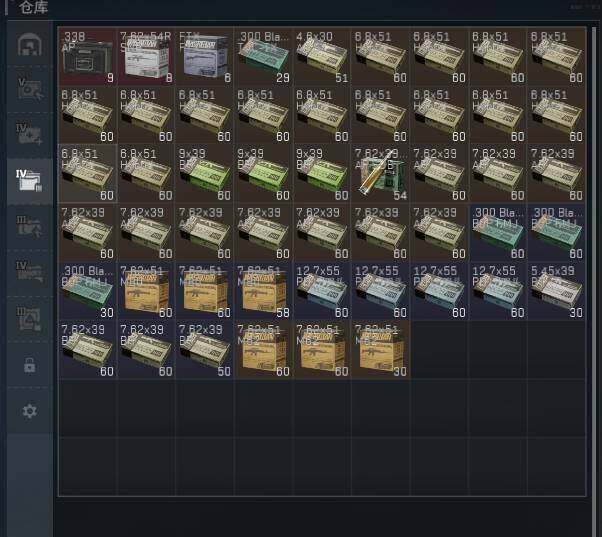
Task: Click the highlighted IV ammo container tab
Action: point(30,180)
